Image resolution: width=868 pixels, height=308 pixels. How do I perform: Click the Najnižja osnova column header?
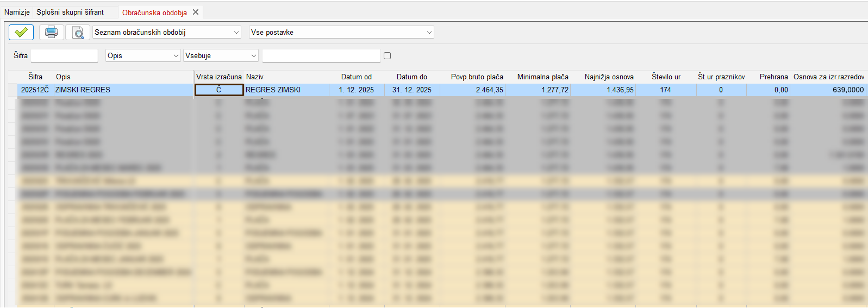click(x=609, y=77)
